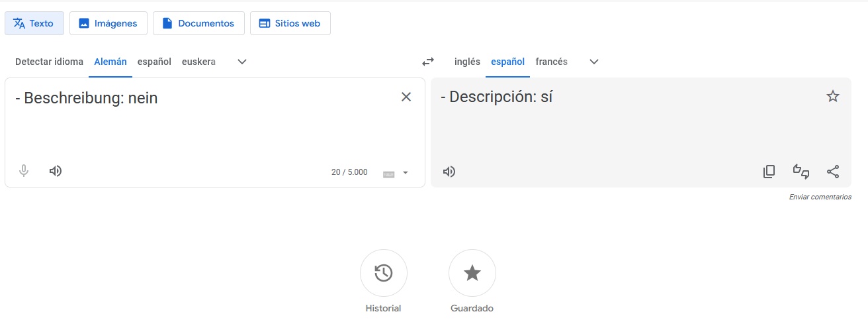Select Detectar idioma as source language
The height and width of the screenshot is (320, 868).
point(50,62)
